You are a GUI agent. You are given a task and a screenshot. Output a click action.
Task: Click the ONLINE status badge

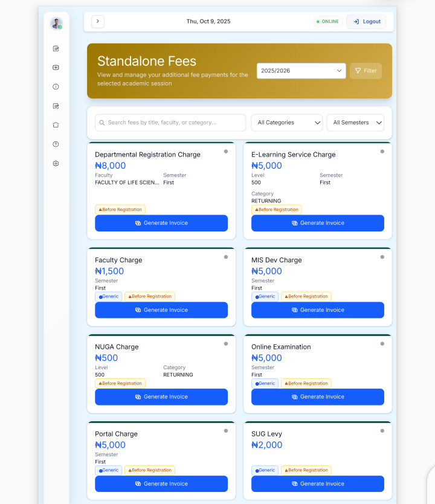pos(327,22)
